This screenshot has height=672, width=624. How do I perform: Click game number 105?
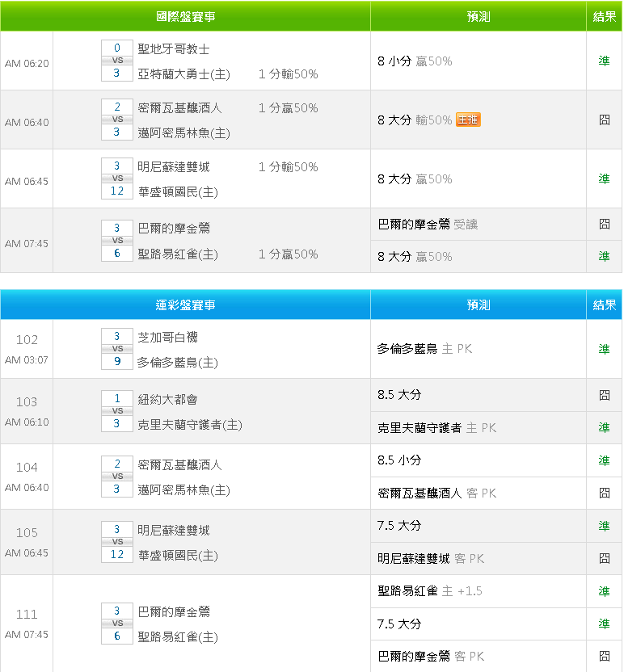point(27,533)
